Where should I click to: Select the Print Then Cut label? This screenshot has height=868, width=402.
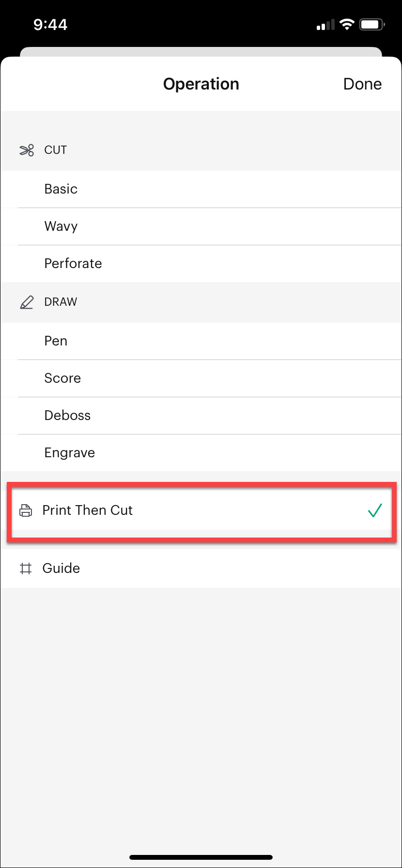click(x=88, y=510)
